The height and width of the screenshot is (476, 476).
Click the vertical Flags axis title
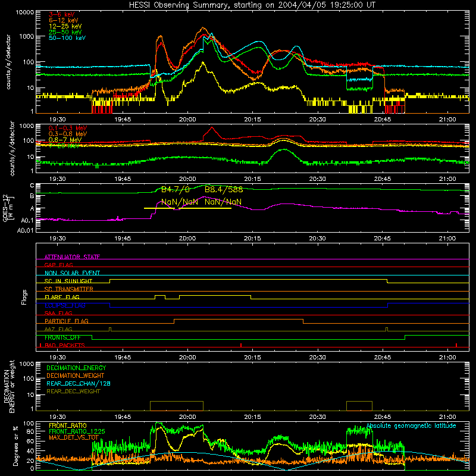click(24, 297)
